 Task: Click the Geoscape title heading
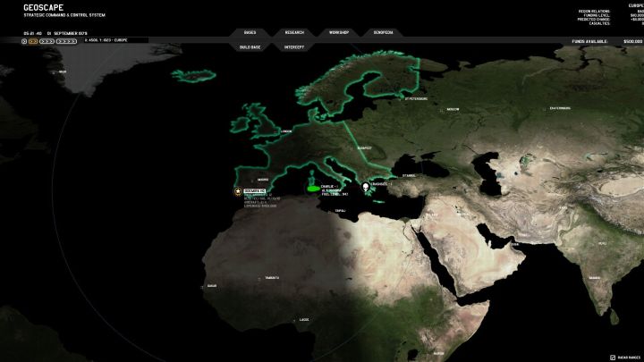click(x=44, y=8)
